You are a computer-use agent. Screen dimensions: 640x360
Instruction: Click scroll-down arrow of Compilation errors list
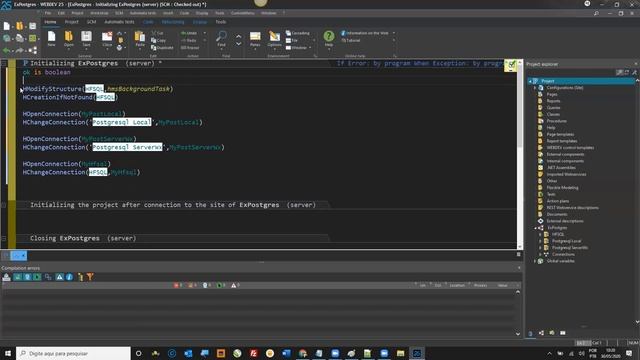(x=518, y=334)
